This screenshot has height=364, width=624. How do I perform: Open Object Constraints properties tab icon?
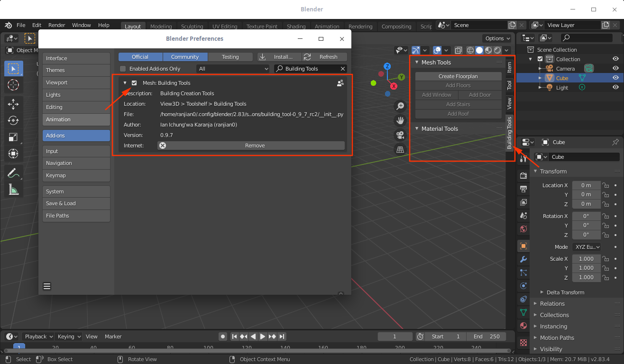(x=523, y=299)
